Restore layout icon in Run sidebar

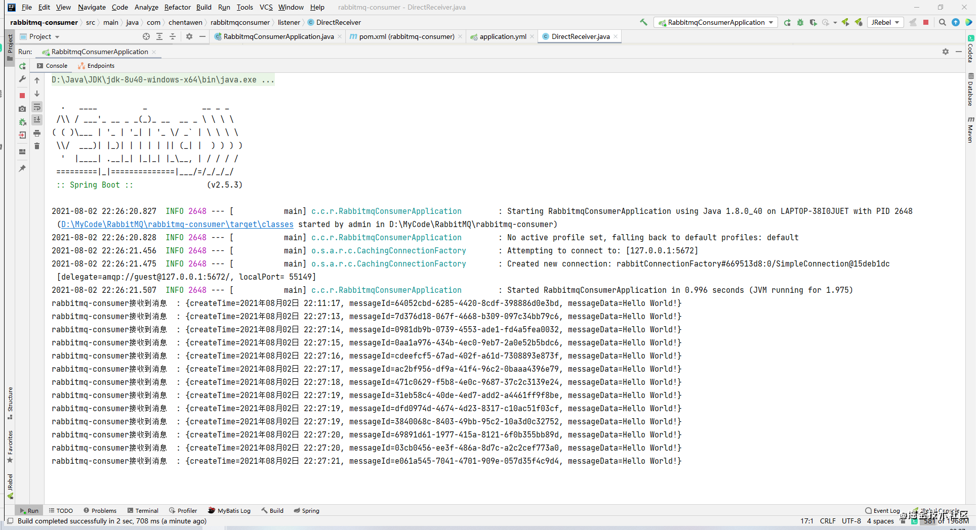pyautogui.click(x=22, y=151)
